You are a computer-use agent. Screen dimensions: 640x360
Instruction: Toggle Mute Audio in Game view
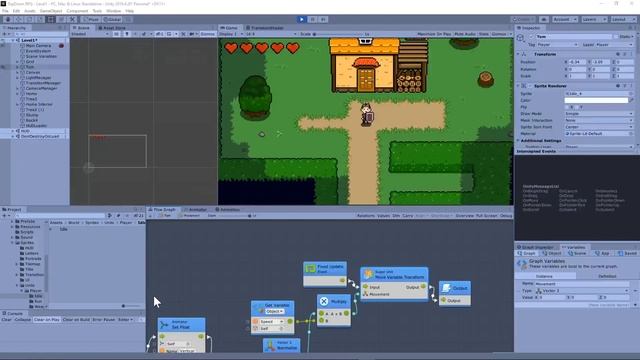[465, 34]
